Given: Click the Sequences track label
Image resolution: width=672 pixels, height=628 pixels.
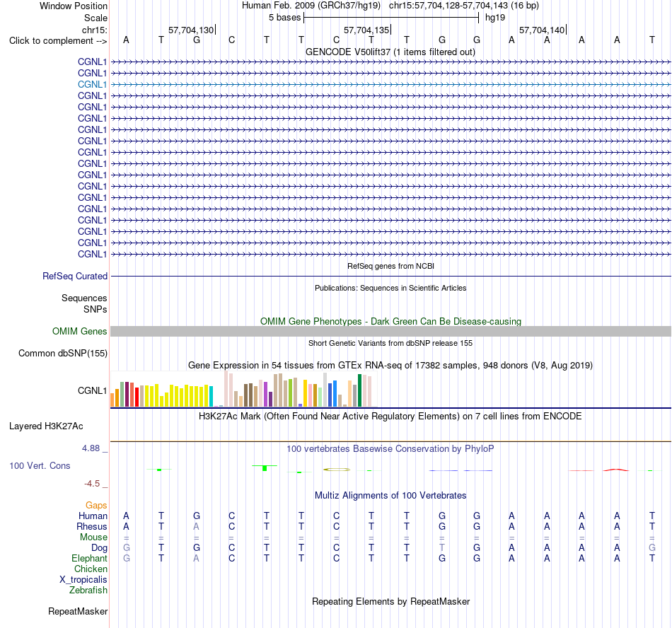Looking at the screenshot, I should click(x=84, y=298).
